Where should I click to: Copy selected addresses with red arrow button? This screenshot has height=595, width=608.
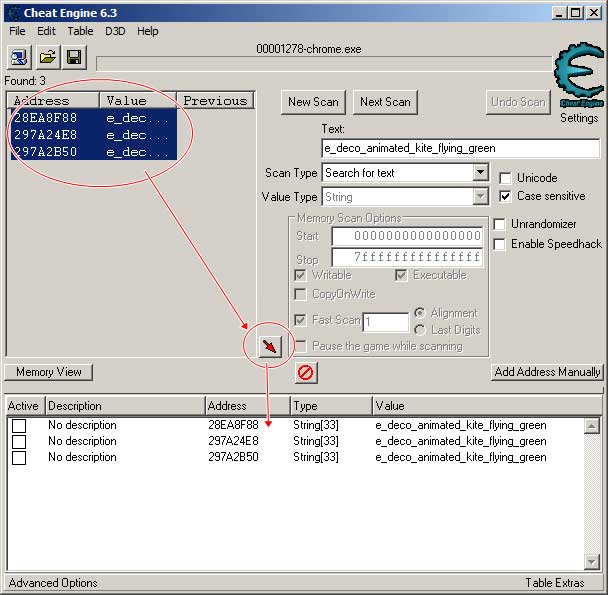pos(270,346)
